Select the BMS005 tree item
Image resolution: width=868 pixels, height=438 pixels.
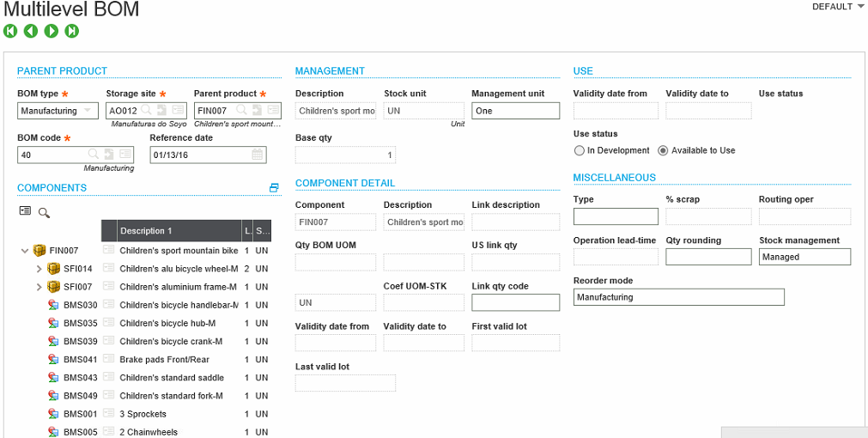point(80,432)
